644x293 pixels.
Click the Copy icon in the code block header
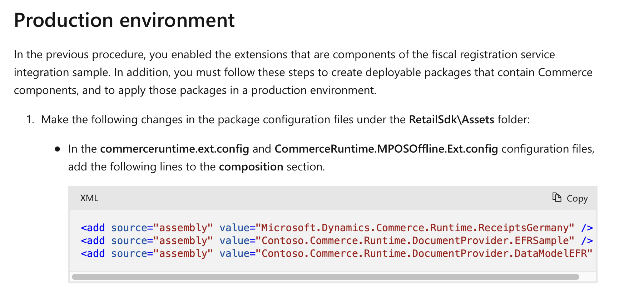tap(557, 198)
